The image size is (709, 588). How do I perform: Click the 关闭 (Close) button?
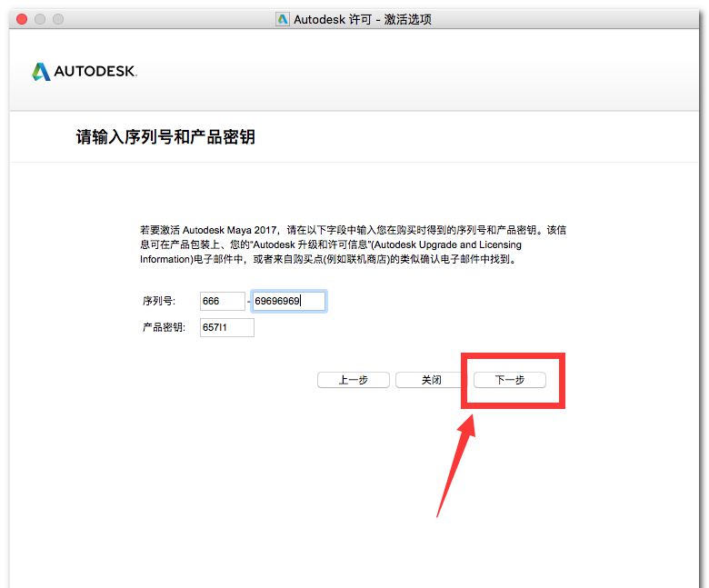click(x=432, y=380)
